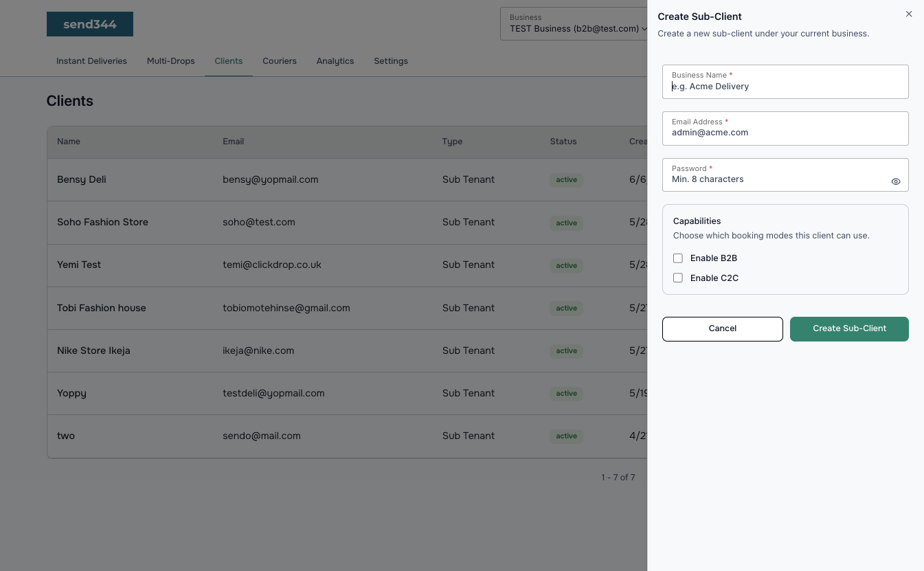Click the active badge for Nike Store Ikeja
The image size is (924, 571).
pos(567,351)
